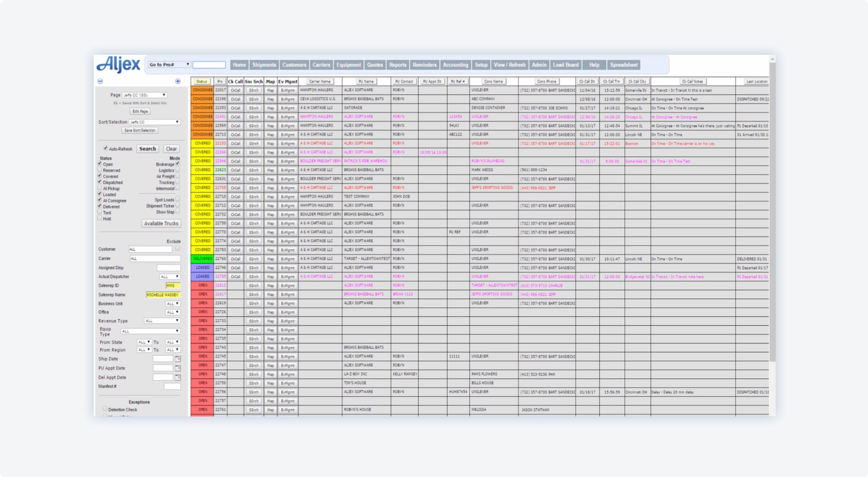The image size is (868, 477).
Task: Click the LOADED status cell for Pro 22746
Action: pyautogui.click(x=202, y=268)
